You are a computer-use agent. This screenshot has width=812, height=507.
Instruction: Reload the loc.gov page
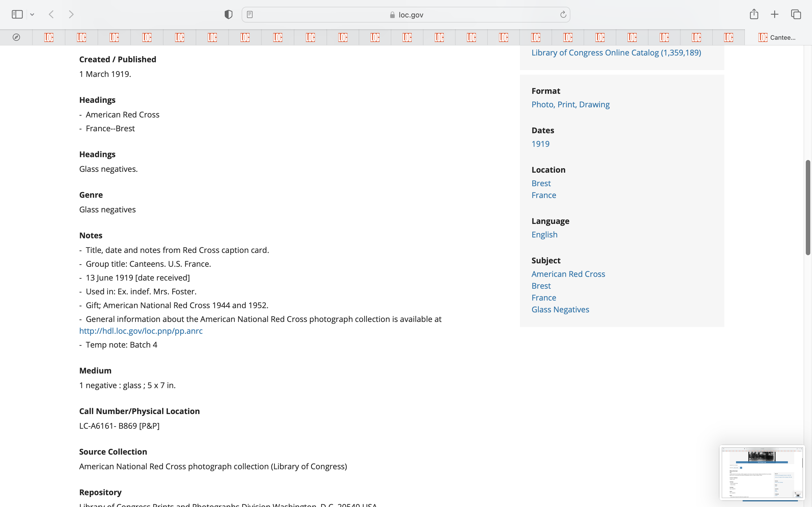click(563, 14)
